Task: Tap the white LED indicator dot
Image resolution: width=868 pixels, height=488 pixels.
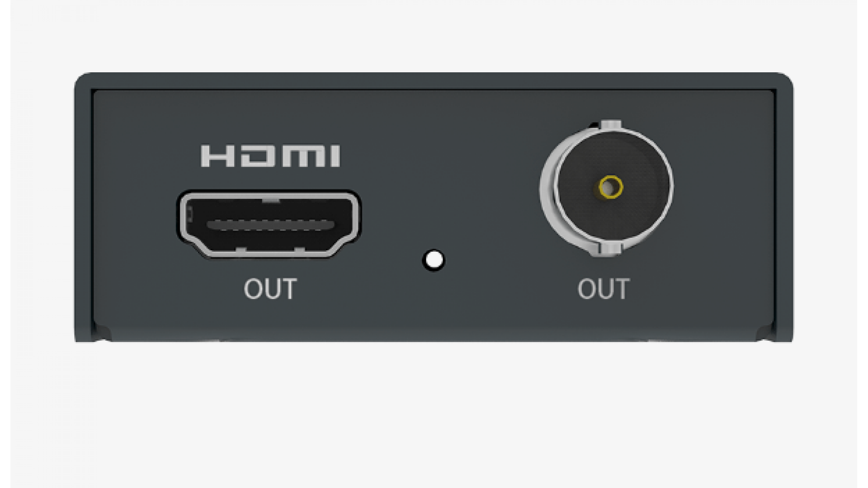Action: (434, 260)
